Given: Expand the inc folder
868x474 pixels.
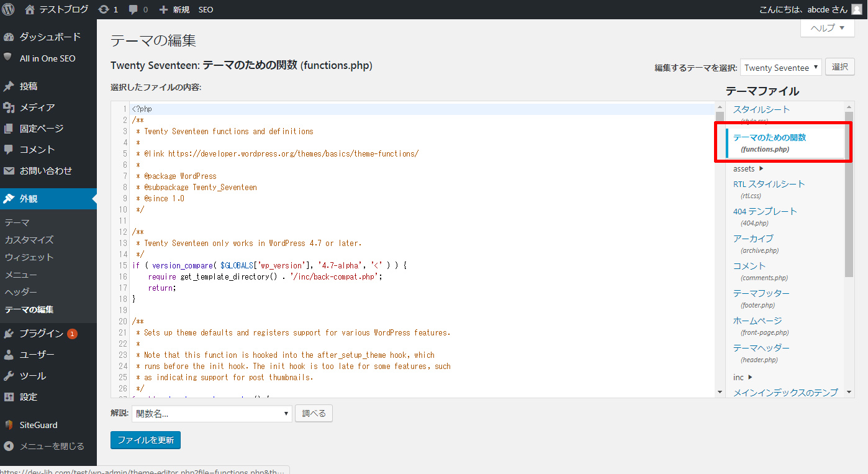Looking at the screenshot, I should point(743,377).
